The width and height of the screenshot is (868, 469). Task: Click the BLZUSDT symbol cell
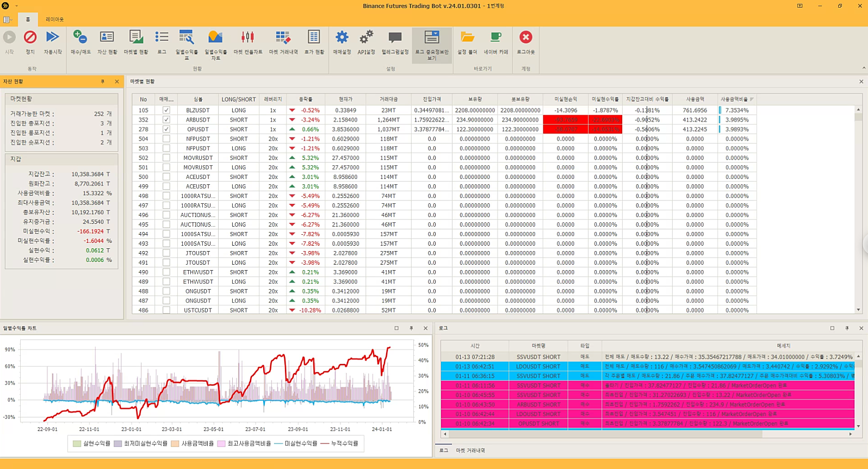pyautogui.click(x=198, y=110)
